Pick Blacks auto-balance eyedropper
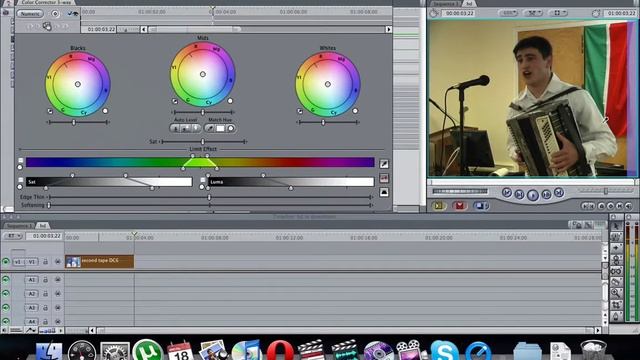 click(x=50, y=111)
